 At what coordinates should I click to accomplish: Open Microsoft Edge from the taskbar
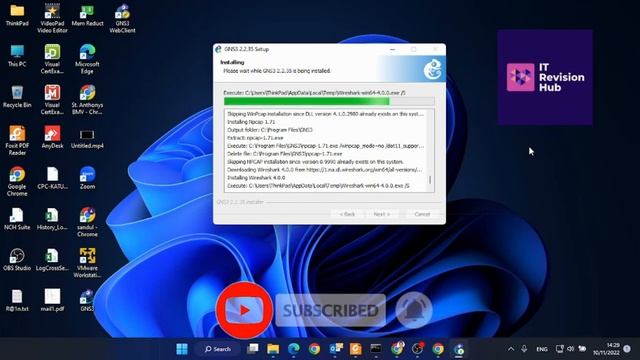[x=294, y=349]
